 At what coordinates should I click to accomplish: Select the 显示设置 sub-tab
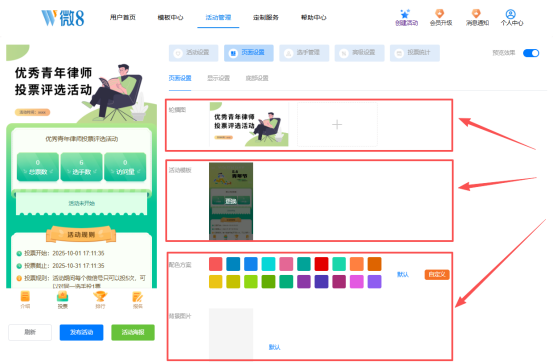coord(218,78)
